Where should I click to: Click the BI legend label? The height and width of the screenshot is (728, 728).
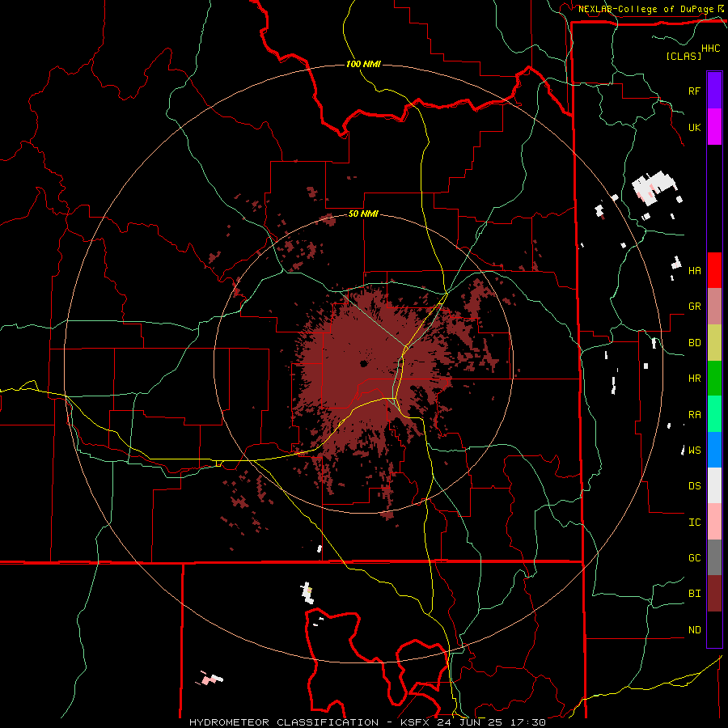click(694, 594)
